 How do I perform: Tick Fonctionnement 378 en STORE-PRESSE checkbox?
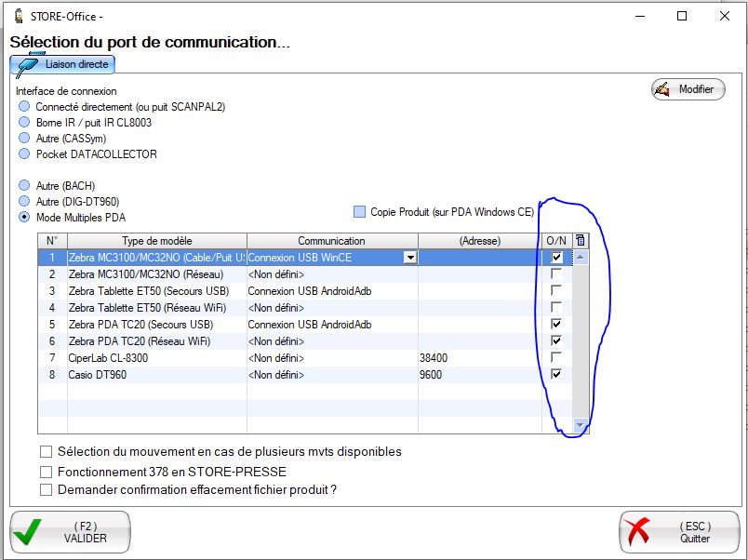47,472
